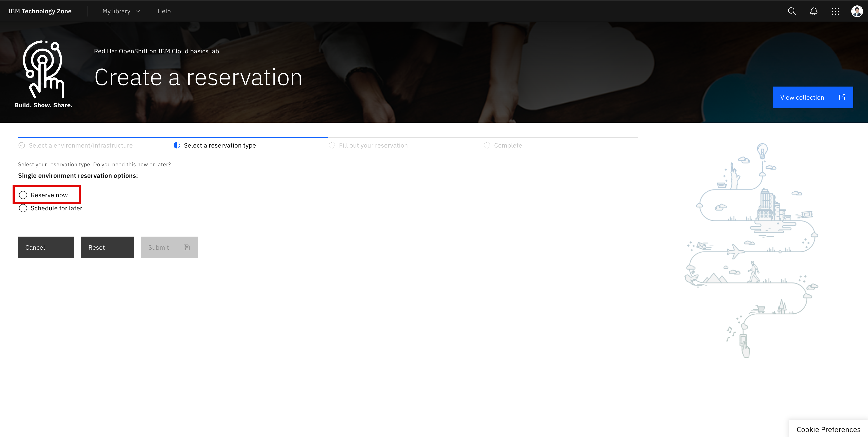Expand the My library dropdown
The height and width of the screenshot is (437, 868).
pos(121,11)
